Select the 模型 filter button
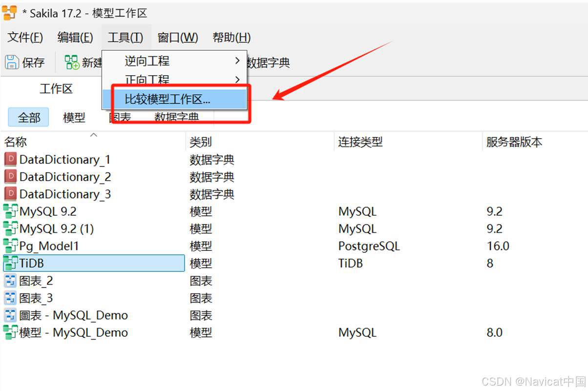588x391 pixels. tap(74, 117)
